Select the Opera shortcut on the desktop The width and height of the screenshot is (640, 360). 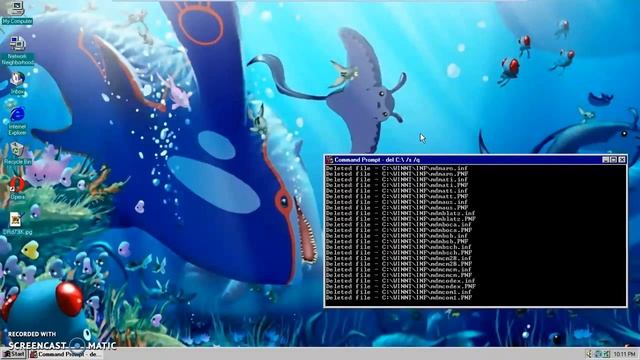18,188
